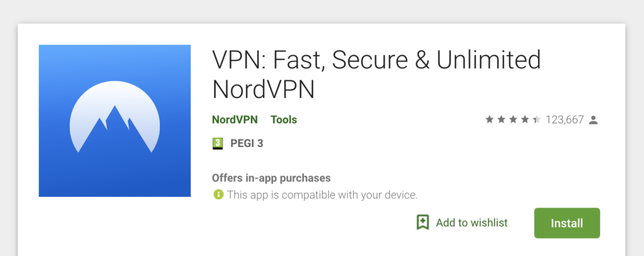Click the person icon next to 123,667
The height and width of the screenshot is (256, 644).
click(x=593, y=120)
